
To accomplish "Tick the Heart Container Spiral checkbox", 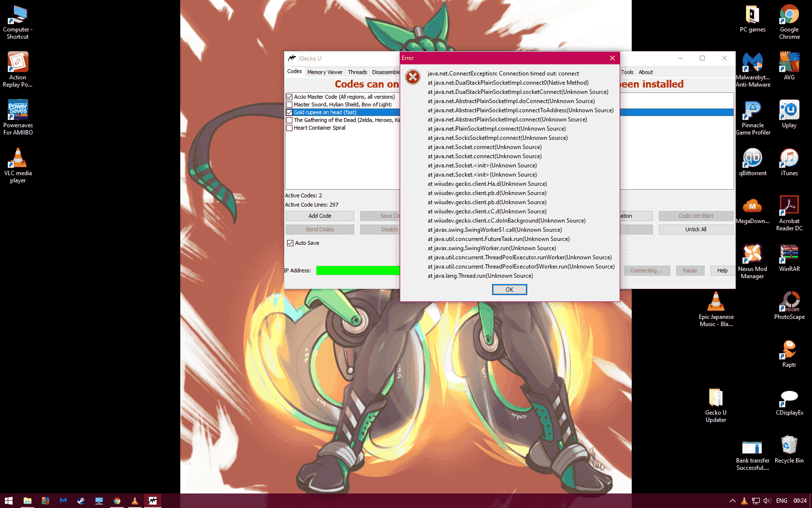I will [x=290, y=128].
